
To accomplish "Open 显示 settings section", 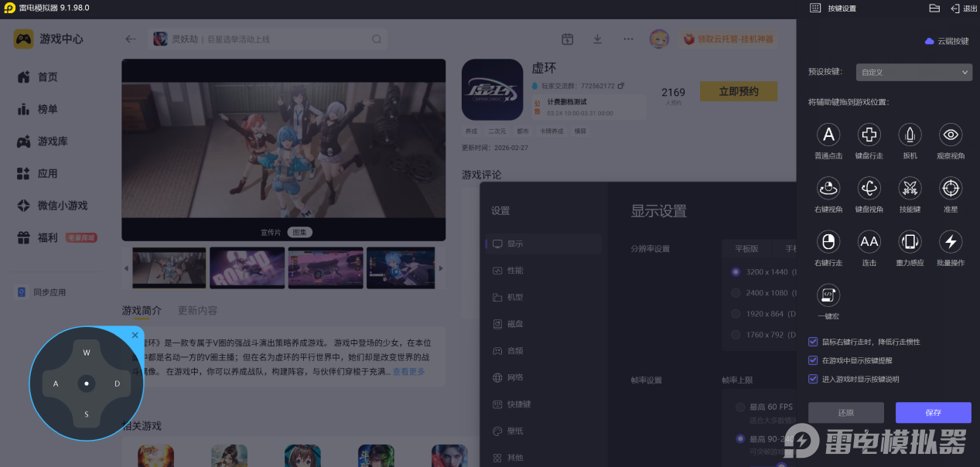I will pyautogui.click(x=544, y=244).
